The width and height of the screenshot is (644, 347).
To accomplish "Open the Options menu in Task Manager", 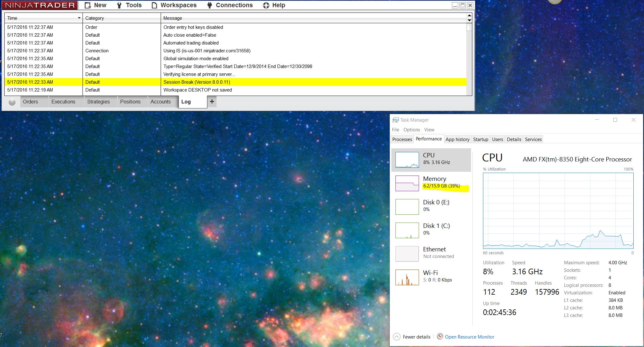I will pyautogui.click(x=411, y=130).
